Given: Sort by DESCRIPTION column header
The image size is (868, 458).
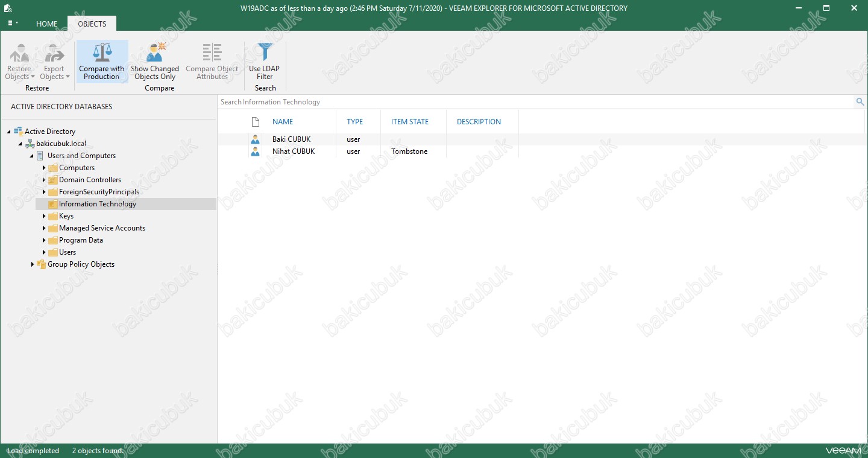Looking at the screenshot, I should tap(479, 121).
